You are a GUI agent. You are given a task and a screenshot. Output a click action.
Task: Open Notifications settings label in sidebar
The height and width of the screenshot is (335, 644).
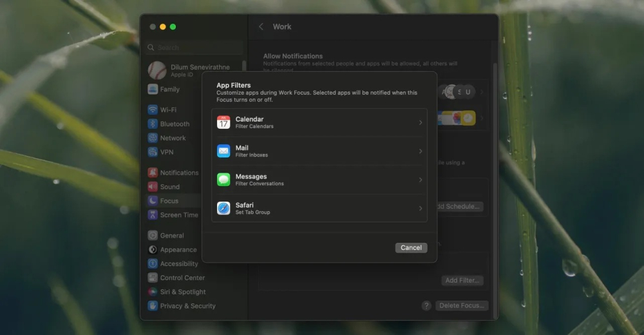[x=180, y=173]
